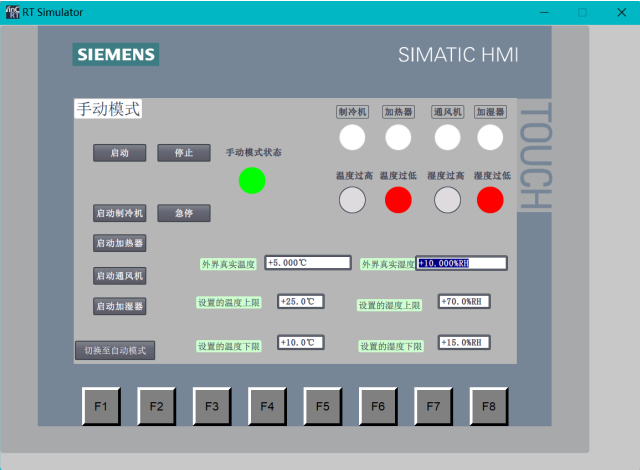
Task: Start the cooler with 启动制冷机
Action: pos(120,213)
